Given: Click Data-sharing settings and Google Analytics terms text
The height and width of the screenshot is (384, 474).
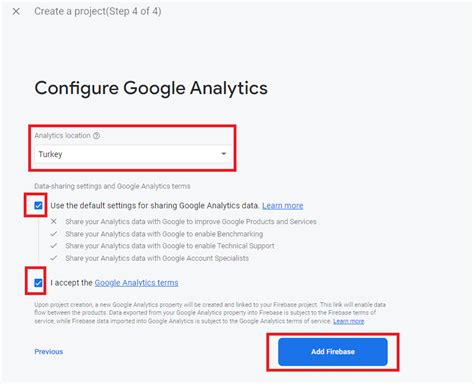Looking at the screenshot, I should [112, 186].
